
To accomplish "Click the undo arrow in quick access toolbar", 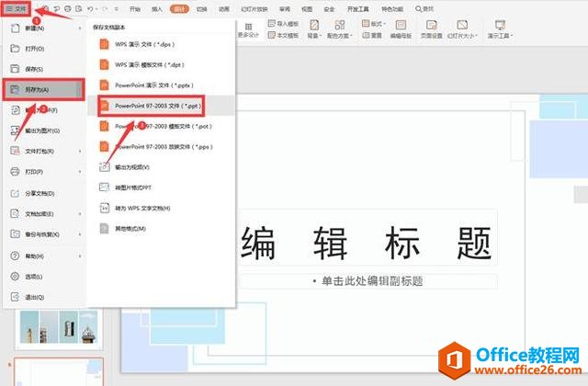I will pos(90,8).
